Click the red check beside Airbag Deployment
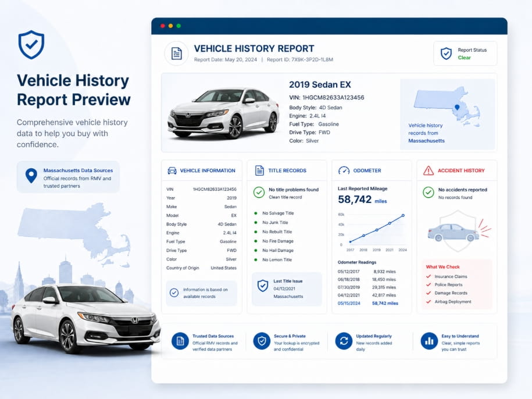Image resolution: width=532 pixels, height=399 pixels. [429, 301]
